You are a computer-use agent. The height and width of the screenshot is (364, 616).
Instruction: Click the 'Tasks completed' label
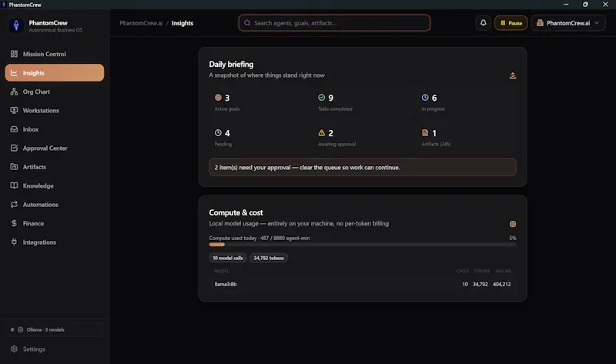click(x=335, y=109)
